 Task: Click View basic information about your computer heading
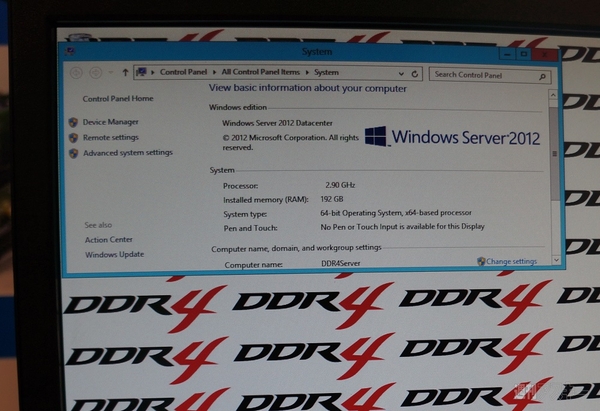pos(308,88)
